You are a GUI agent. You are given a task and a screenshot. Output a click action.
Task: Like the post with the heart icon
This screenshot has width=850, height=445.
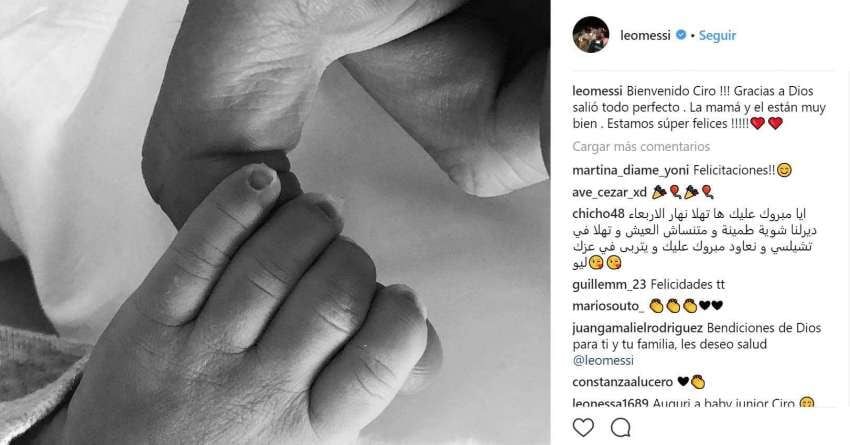click(583, 428)
